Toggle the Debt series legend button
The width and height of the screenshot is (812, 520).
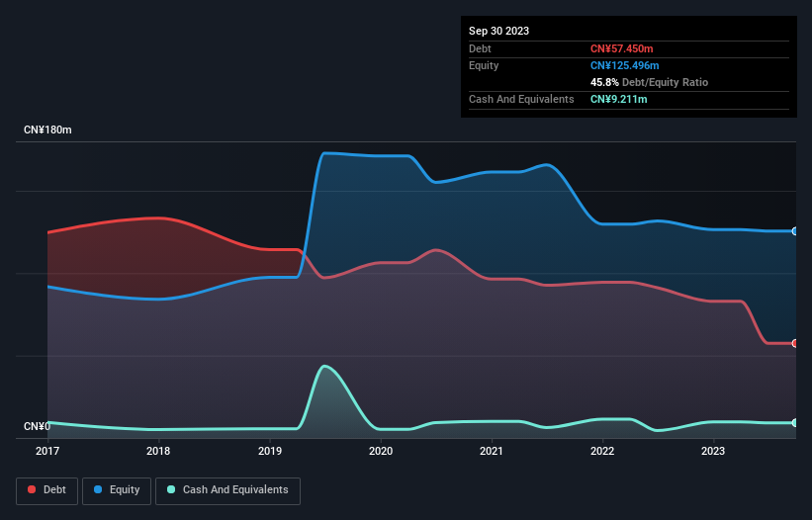coord(47,490)
